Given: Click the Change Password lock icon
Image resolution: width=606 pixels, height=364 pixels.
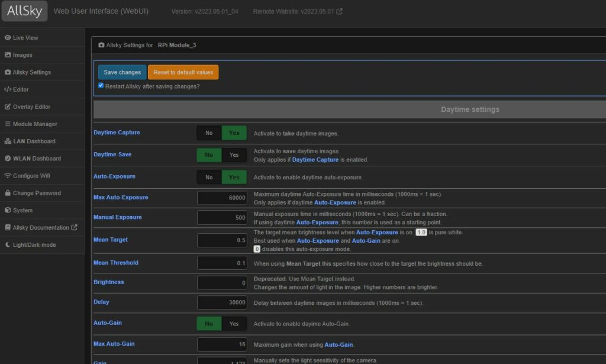Looking at the screenshot, I should [8, 193].
